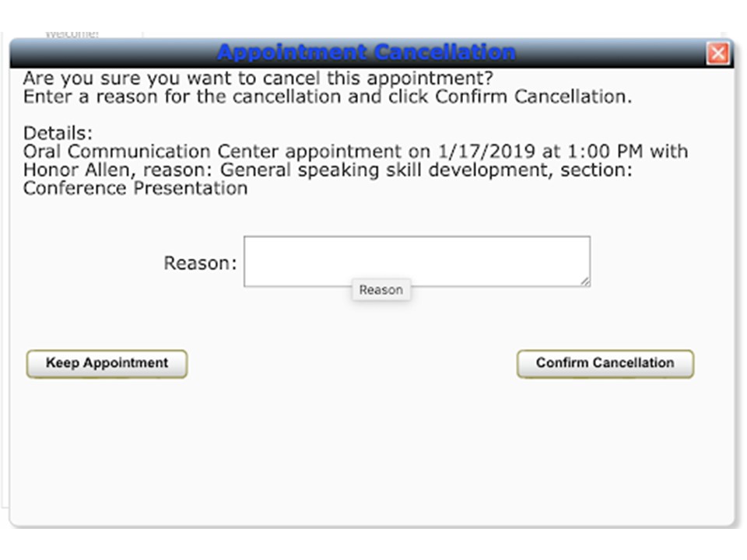Click the 1/17/2019 appointment date text
The width and height of the screenshot is (747, 560).
pos(486,152)
